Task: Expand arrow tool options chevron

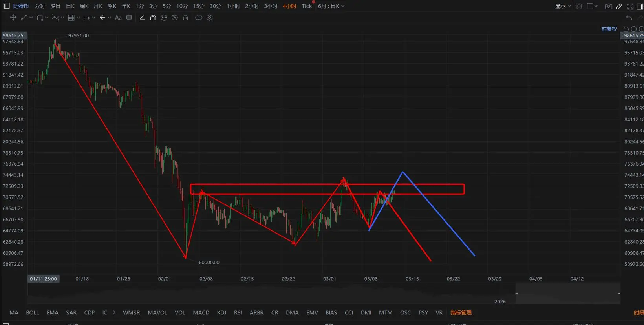Action: (110, 18)
